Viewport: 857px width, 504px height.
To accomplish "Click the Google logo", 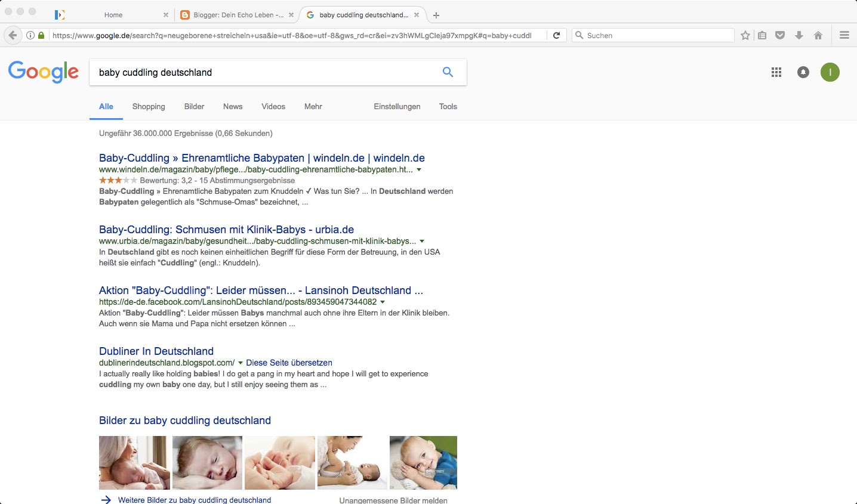I will coord(44,72).
